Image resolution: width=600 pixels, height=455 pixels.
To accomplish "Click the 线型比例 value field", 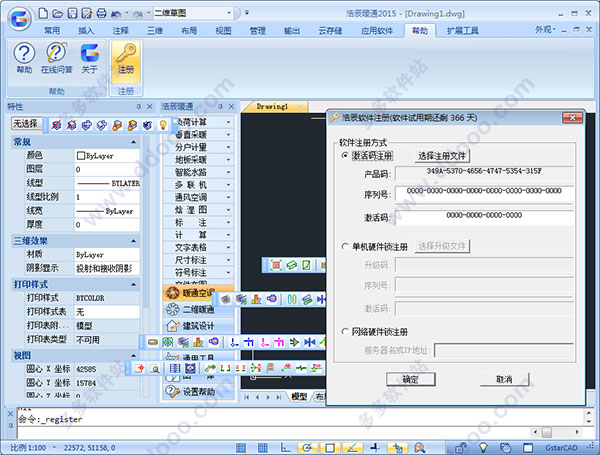I will 107,197.
